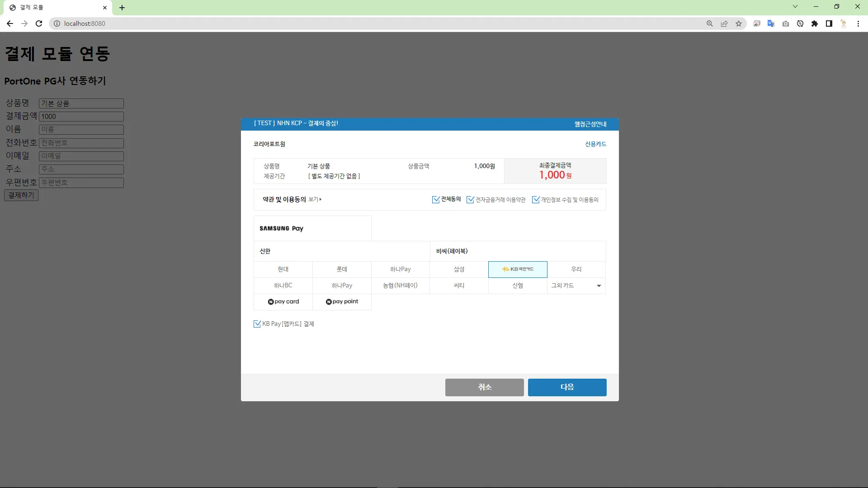This screenshot has height=488, width=868.
Task: Toggle the 전체동의 checkbox
Action: tap(436, 200)
